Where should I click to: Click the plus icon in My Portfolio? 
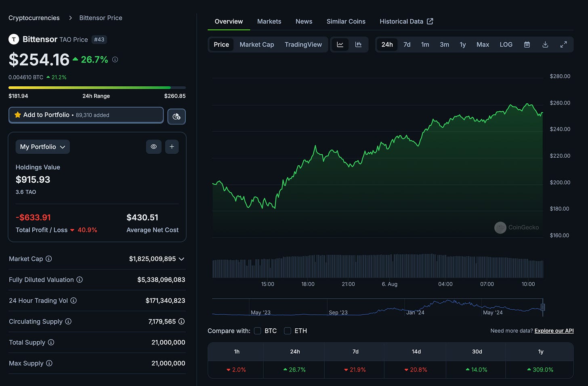pyautogui.click(x=172, y=146)
